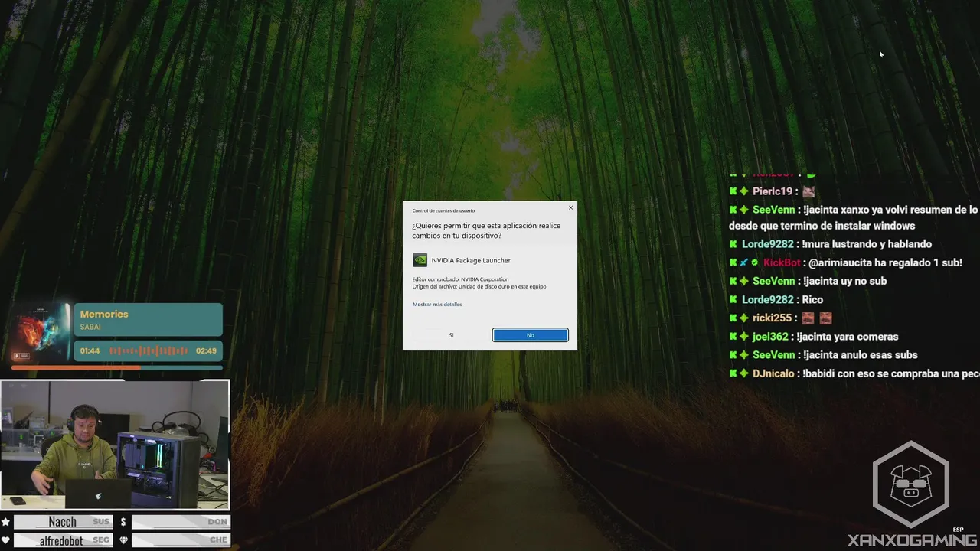Image resolution: width=980 pixels, height=551 pixels.
Task: Click the subscriber star badge beside ricki255
Action: point(743,318)
